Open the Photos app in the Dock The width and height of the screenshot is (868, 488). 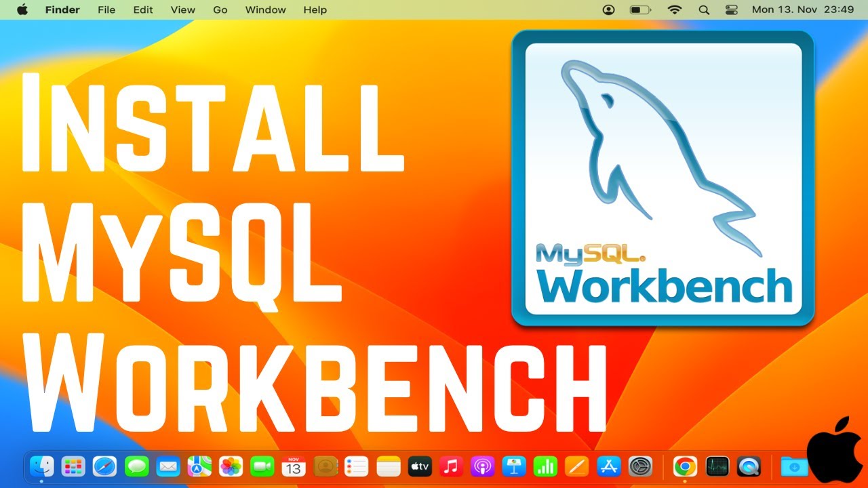coord(231,466)
